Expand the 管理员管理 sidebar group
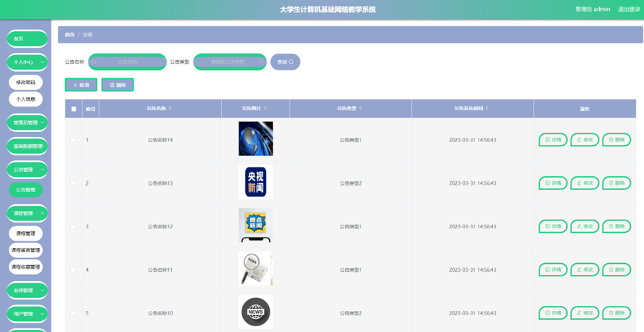The image size is (644, 332). pos(27,123)
